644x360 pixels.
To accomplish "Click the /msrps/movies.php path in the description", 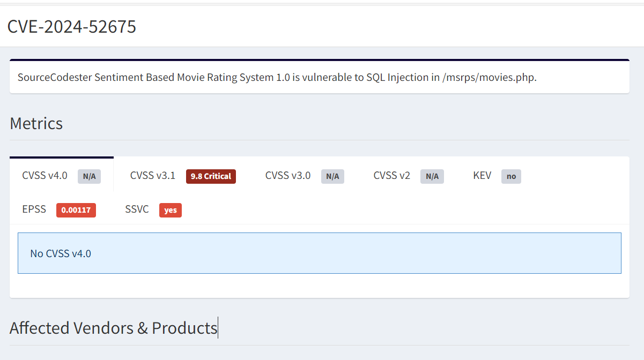I will tap(489, 77).
